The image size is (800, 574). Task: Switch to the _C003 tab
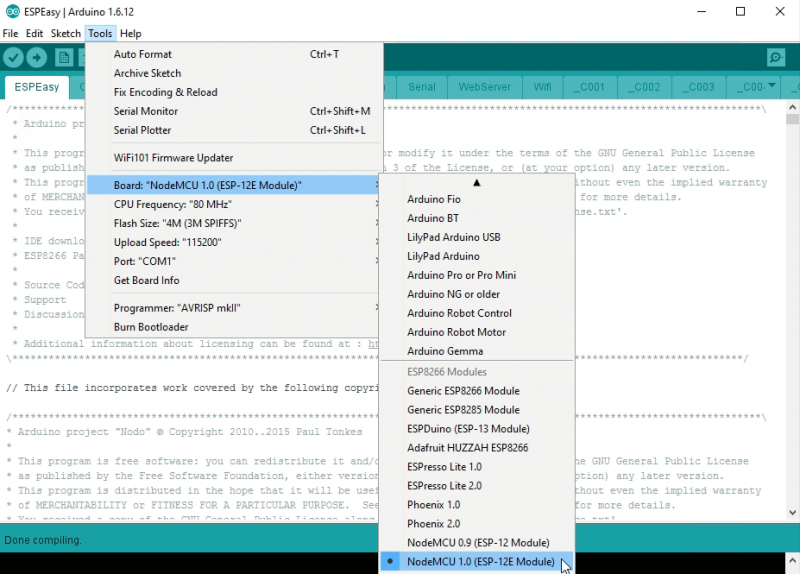point(699,87)
